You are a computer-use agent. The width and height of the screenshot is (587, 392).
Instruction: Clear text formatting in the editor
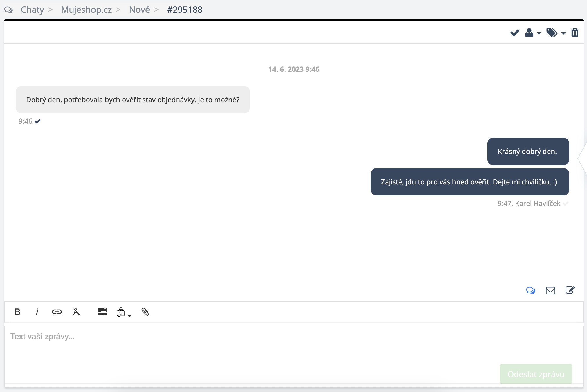(76, 312)
